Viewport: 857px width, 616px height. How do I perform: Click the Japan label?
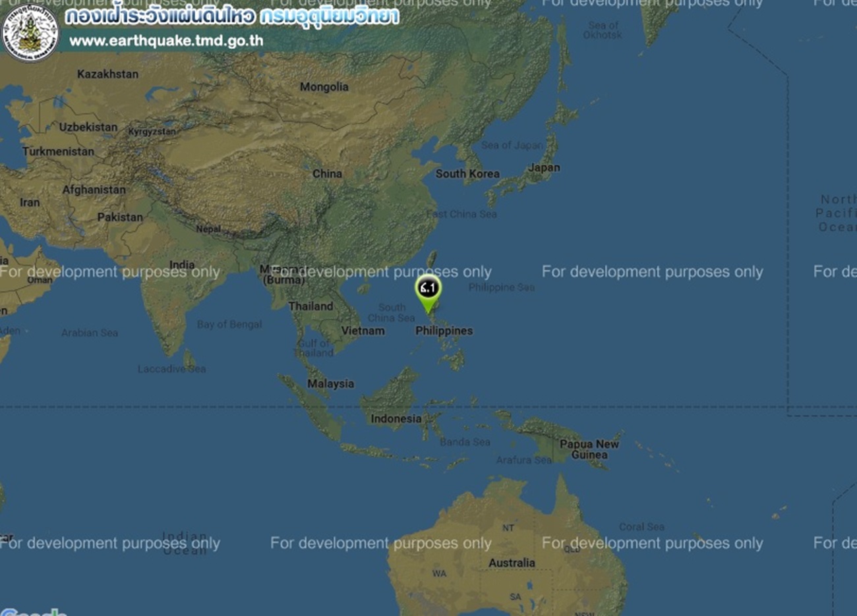[544, 167]
